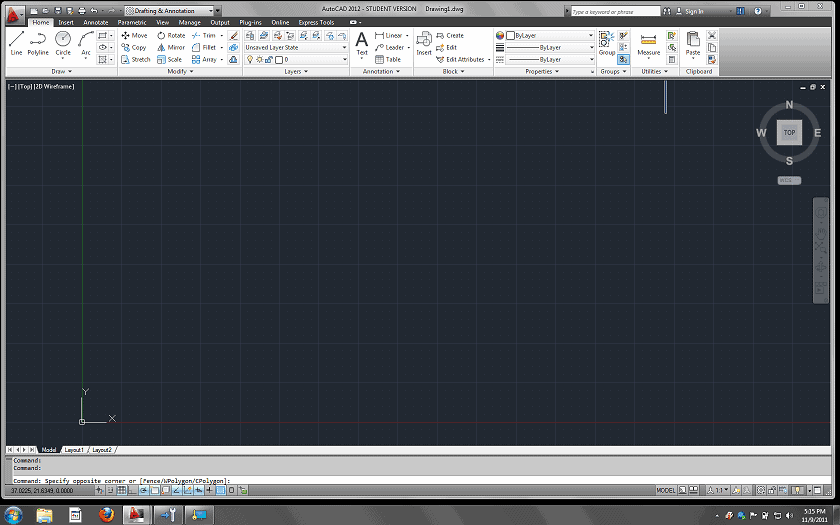The height and width of the screenshot is (525, 840).
Task: Click the Sign In button
Action: point(694,11)
